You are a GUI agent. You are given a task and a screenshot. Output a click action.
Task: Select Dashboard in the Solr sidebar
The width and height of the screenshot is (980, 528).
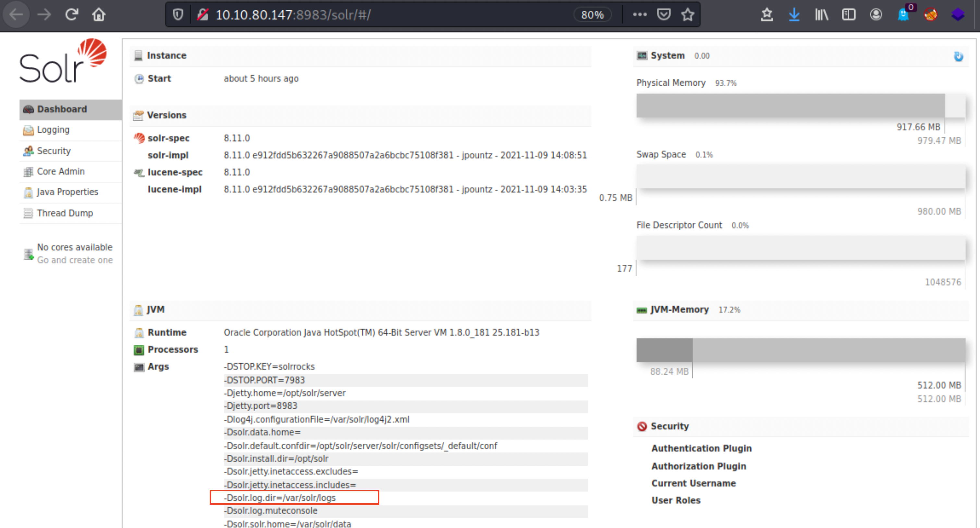[x=71, y=110]
